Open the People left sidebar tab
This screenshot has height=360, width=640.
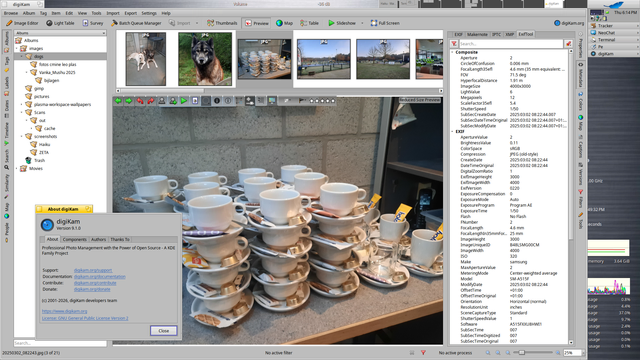tap(6, 233)
